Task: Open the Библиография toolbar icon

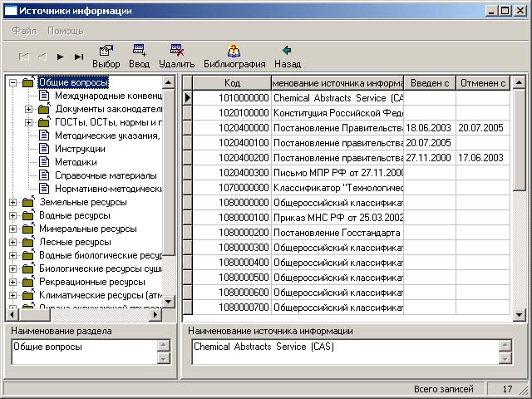Action: (x=234, y=51)
